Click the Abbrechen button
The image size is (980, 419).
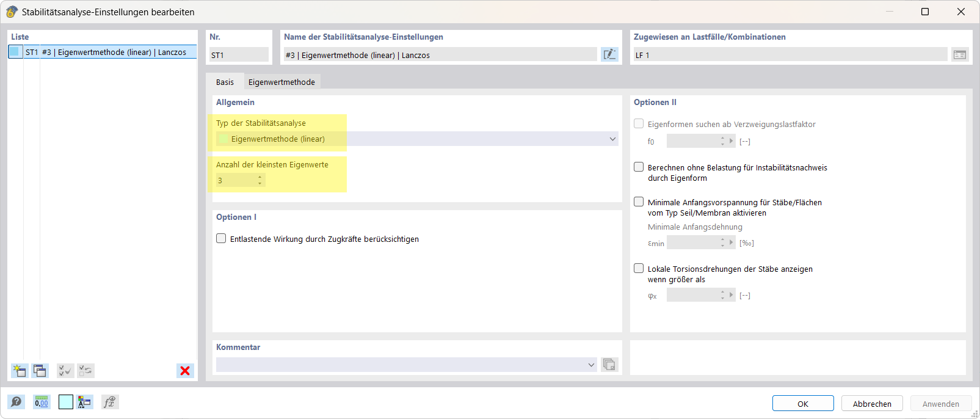coord(872,404)
